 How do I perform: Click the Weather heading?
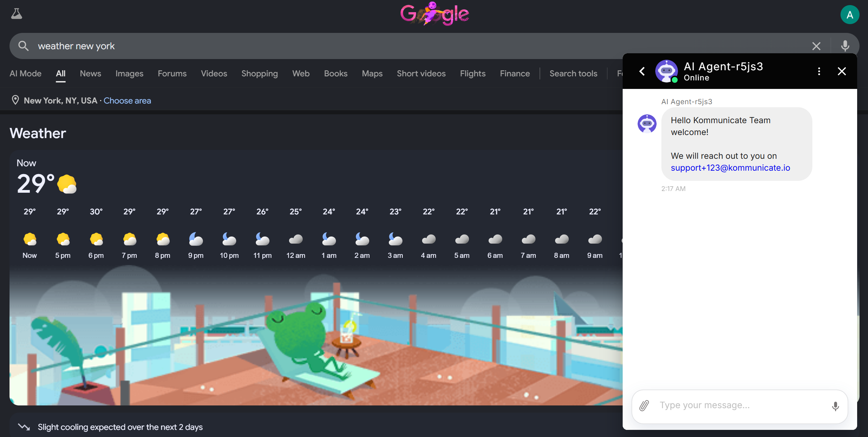coord(38,133)
